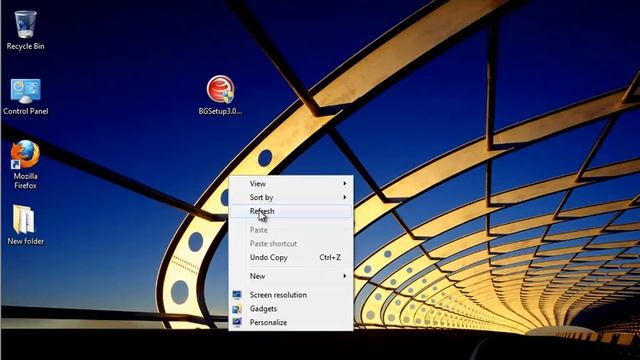Expand the Sort by submenu arrow
640x360 pixels.
[345, 198]
